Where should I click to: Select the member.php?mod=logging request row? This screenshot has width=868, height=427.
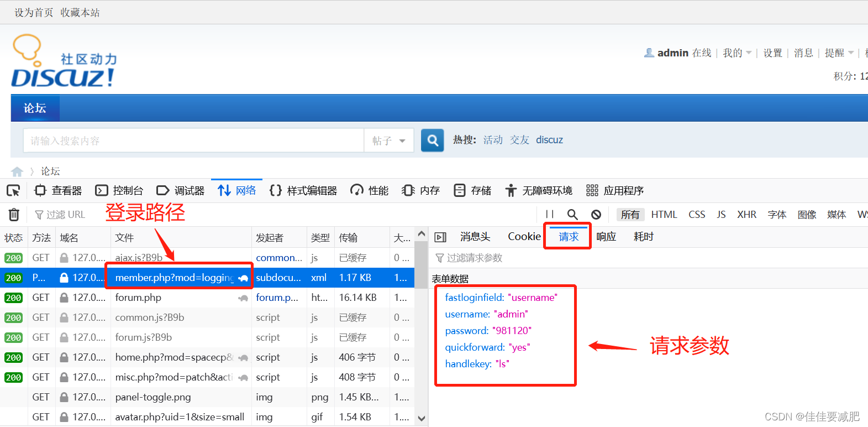click(x=207, y=278)
